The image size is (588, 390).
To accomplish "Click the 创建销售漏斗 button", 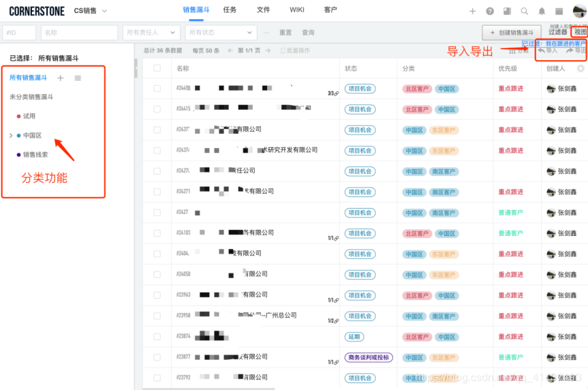I will (x=512, y=33).
